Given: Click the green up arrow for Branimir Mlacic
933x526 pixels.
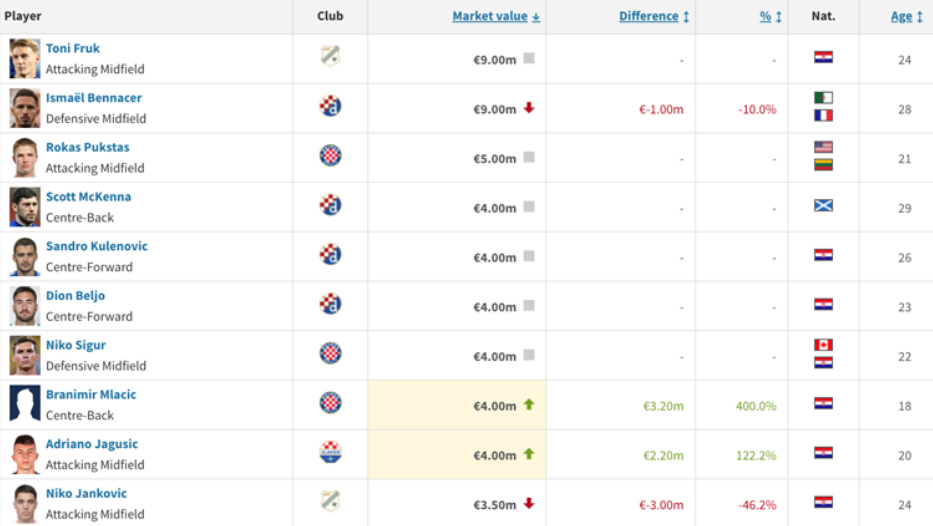Looking at the screenshot, I should tap(529, 404).
